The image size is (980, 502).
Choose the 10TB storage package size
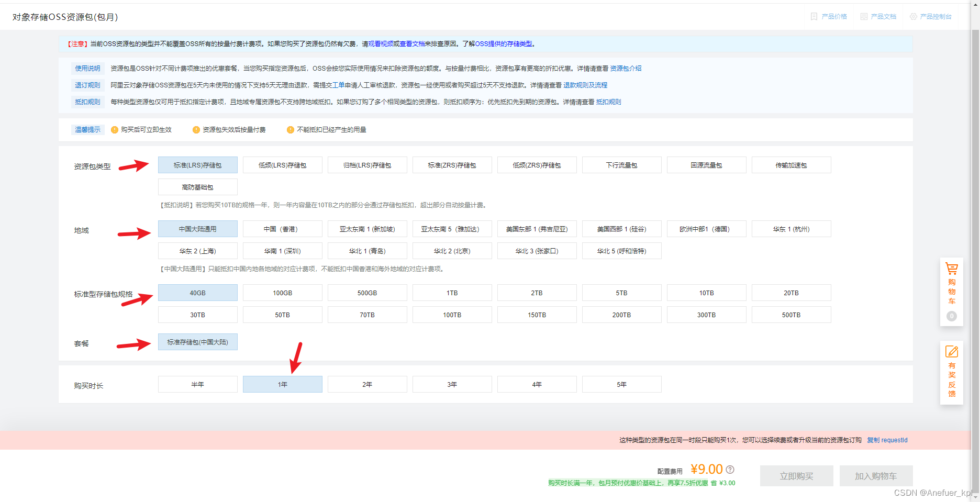(x=706, y=293)
